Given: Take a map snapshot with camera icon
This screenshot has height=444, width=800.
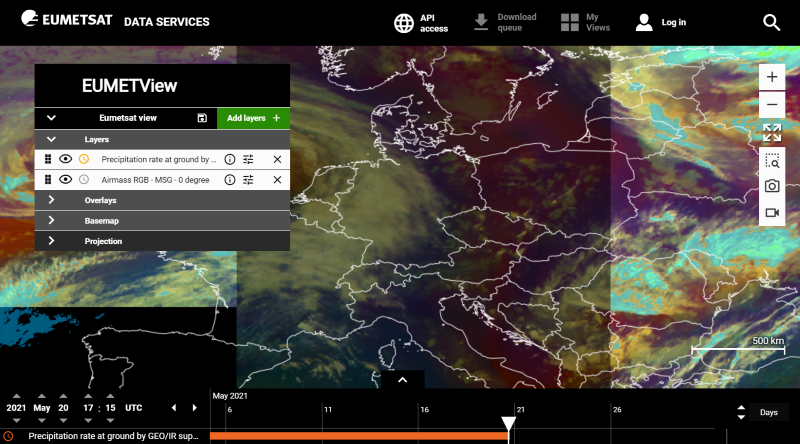Looking at the screenshot, I should [772, 186].
